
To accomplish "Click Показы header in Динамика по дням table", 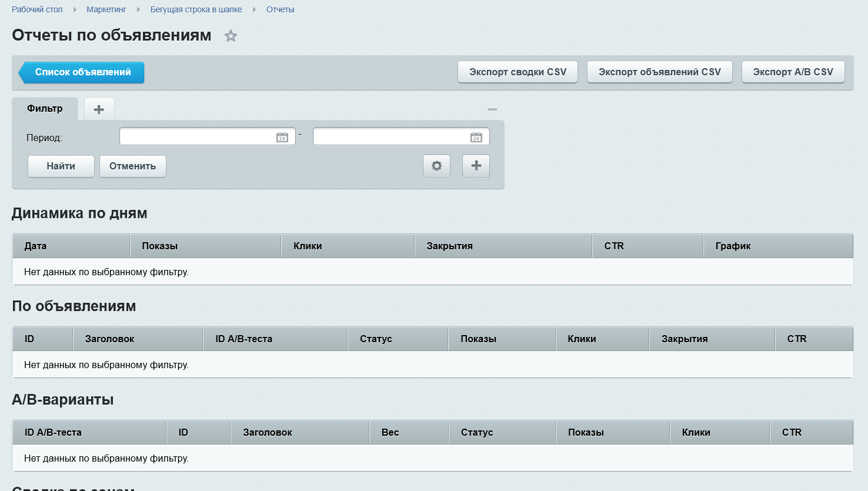I will [206, 246].
